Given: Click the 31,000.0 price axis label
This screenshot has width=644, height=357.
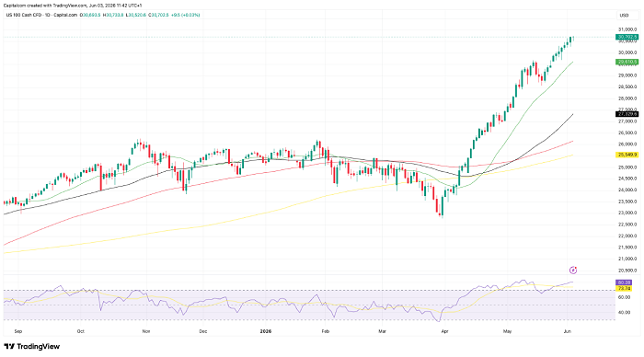Looking at the screenshot, I should point(627,29).
